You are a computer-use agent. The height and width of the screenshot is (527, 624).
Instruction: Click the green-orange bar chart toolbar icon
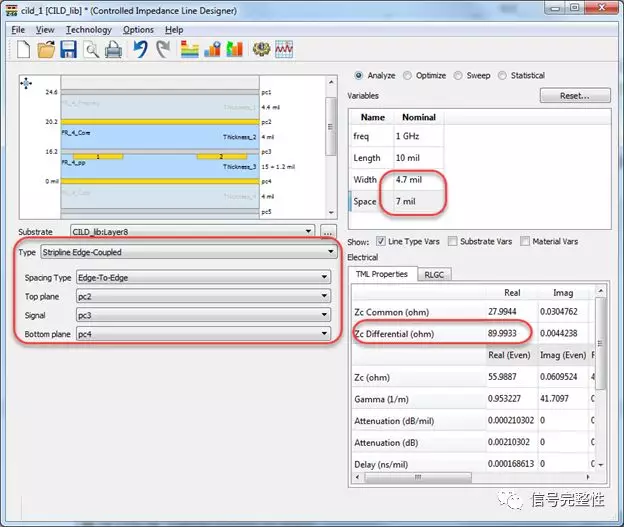[234, 50]
